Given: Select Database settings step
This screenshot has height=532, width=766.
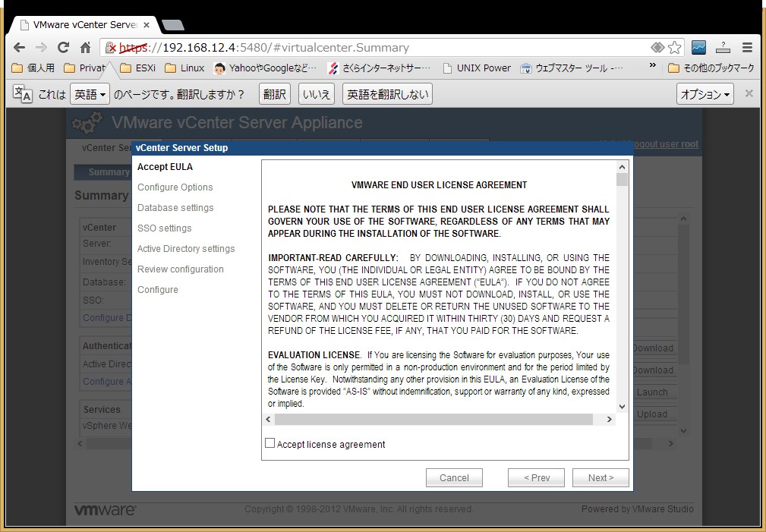Looking at the screenshot, I should pyautogui.click(x=175, y=208).
